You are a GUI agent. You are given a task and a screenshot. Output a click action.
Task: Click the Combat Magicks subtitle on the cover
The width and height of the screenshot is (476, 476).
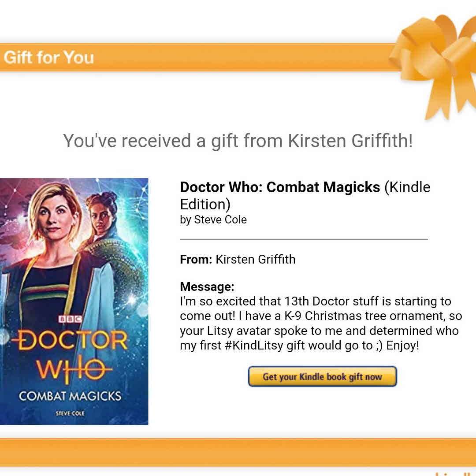coord(70,396)
